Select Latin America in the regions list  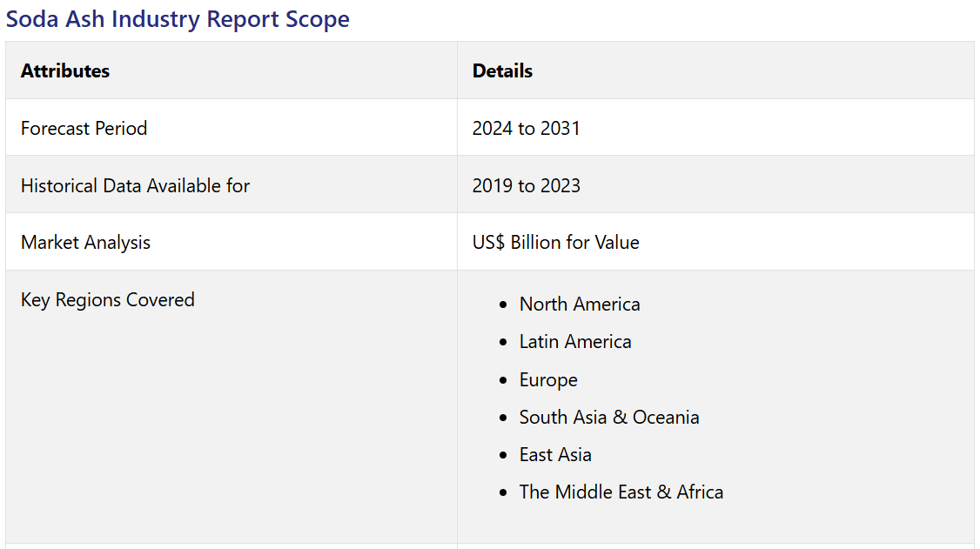coord(575,342)
